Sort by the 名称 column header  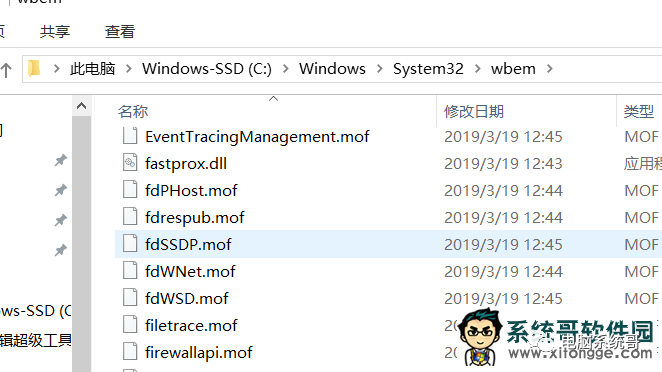click(133, 111)
